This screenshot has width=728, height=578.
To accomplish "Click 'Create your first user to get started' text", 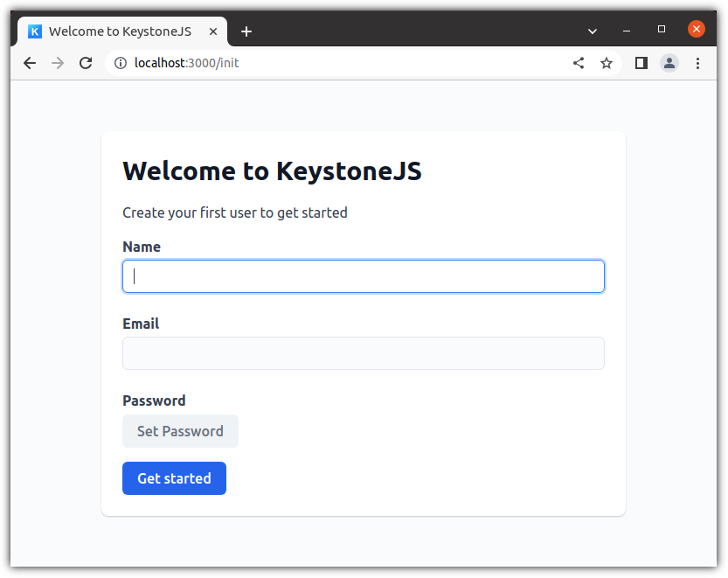I will click(x=235, y=212).
